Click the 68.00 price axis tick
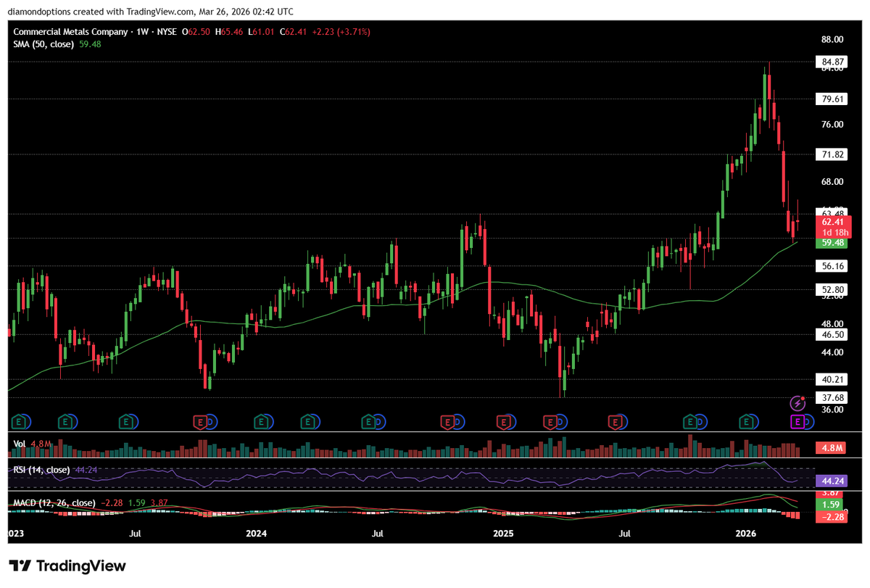 pos(831,181)
